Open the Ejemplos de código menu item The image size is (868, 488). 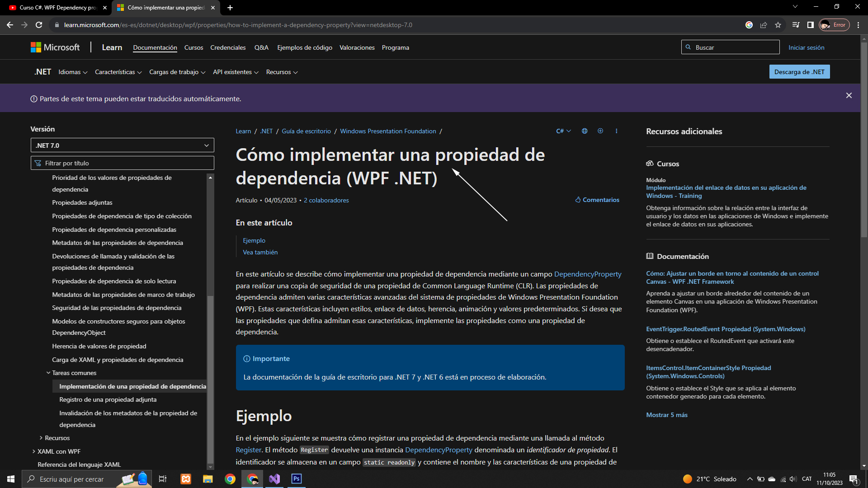click(x=304, y=47)
